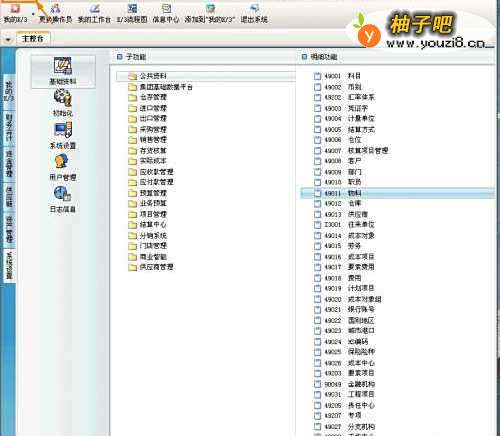Click the dropdown arrow beside 主控台 tab
The width and height of the screenshot is (500, 436).
tap(7, 39)
